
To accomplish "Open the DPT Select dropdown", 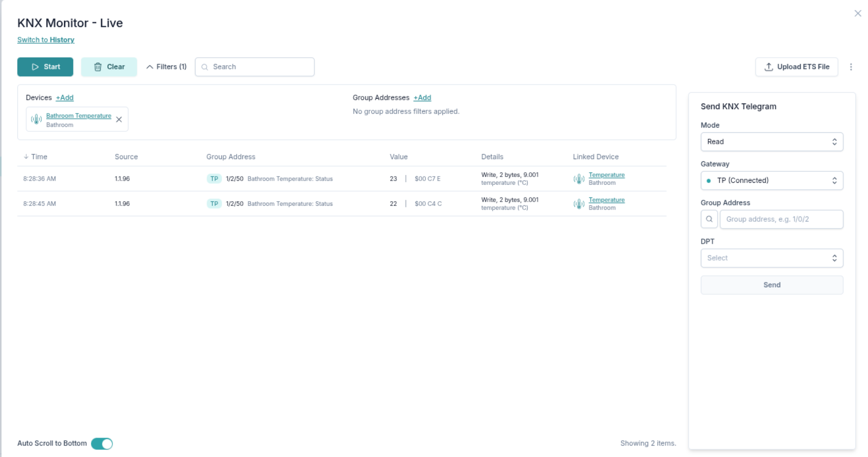I will pyautogui.click(x=771, y=258).
